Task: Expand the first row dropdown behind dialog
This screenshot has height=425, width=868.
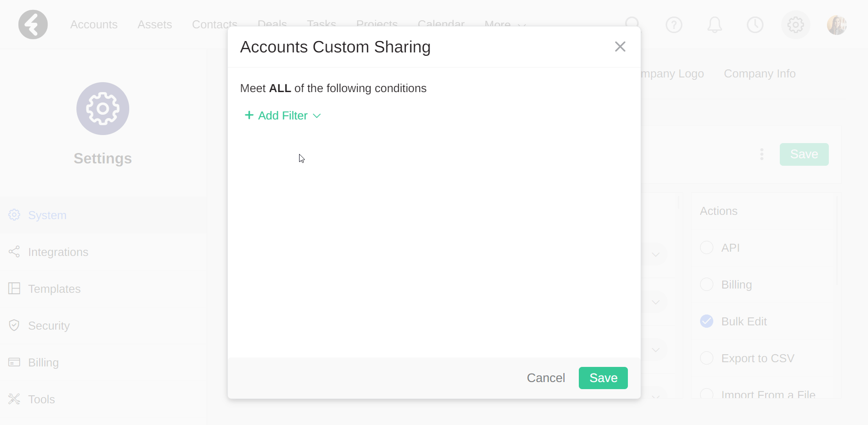Action: pos(655,255)
